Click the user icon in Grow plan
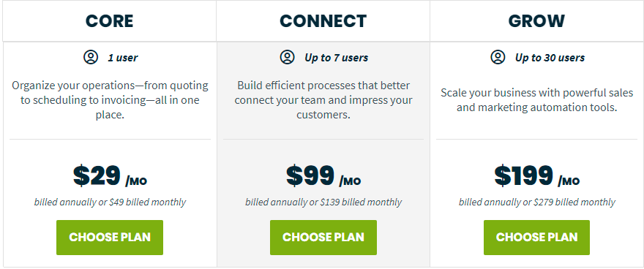644x269 pixels. pyautogui.click(x=498, y=57)
